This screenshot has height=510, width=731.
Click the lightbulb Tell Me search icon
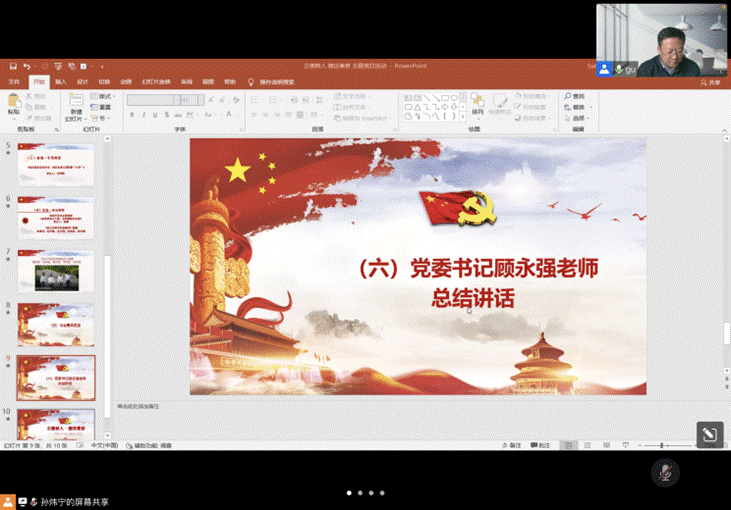click(x=251, y=82)
